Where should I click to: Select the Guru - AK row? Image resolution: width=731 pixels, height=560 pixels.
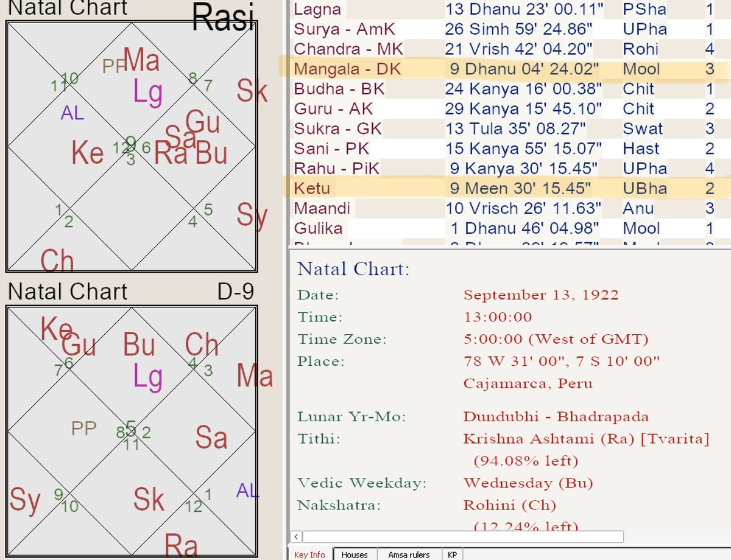509,109
